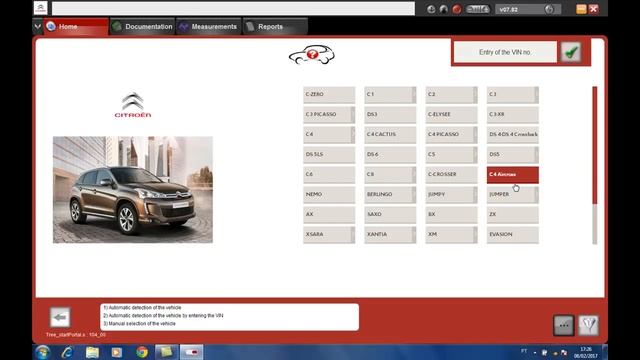The image size is (640, 360).
Task: Select the C4 CACTUS vehicle
Action: pos(390,134)
